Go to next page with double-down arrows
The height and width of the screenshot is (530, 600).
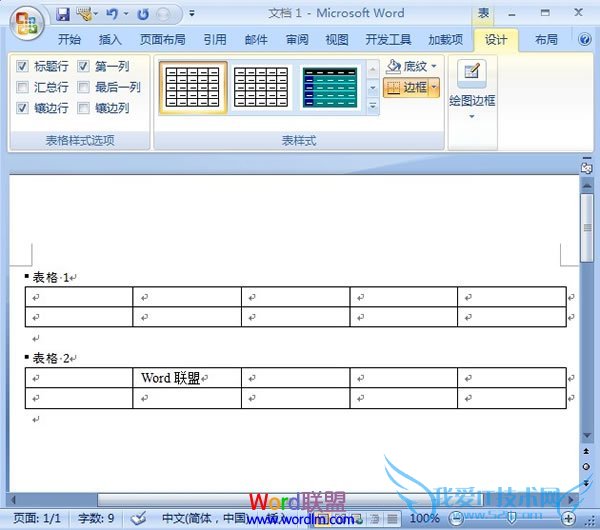coord(586,483)
